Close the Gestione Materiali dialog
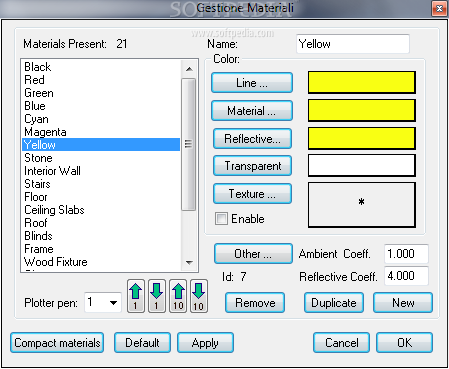Image resolution: width=449 pixels, height=369 pixels. [x=439, y=8]
